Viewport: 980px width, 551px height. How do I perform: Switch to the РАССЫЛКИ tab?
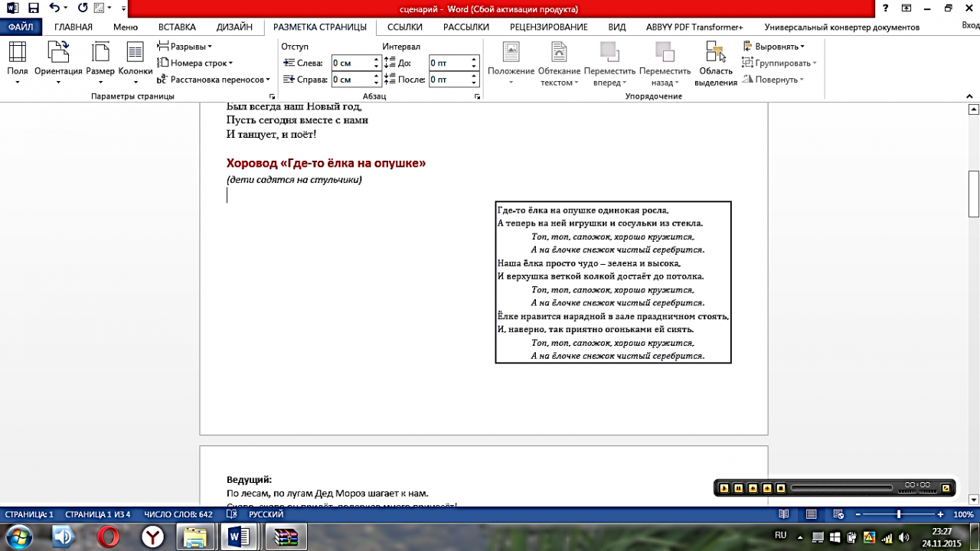point(466,27)
